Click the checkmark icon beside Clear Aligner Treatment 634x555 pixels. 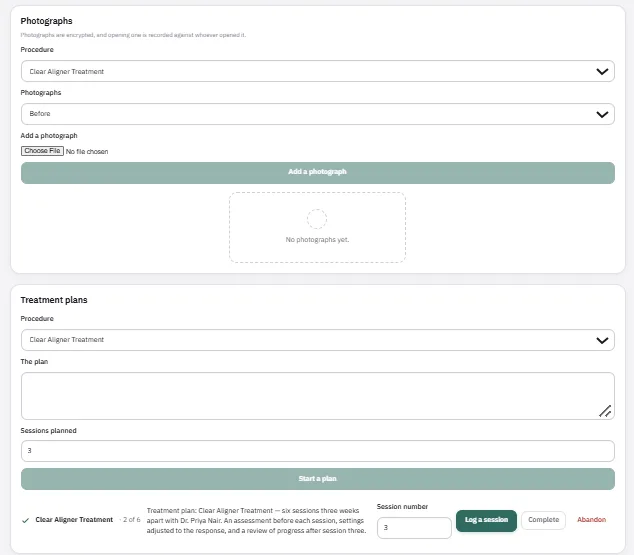25,520
